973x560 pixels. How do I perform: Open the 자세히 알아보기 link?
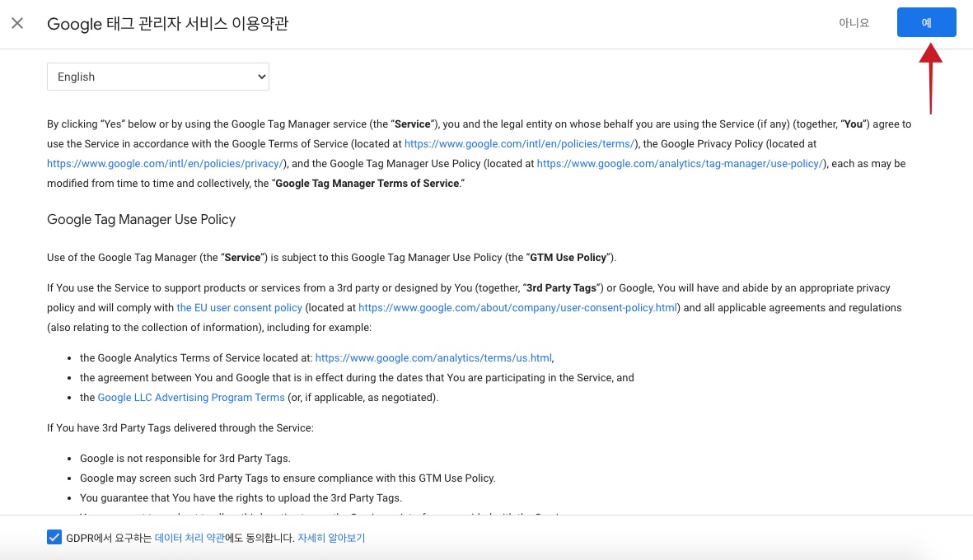[331, 538]
